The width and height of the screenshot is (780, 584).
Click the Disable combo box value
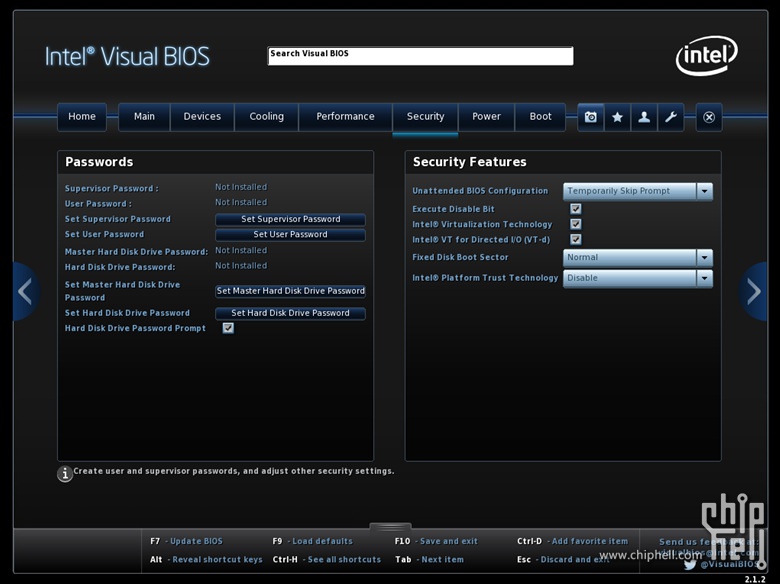638,278
